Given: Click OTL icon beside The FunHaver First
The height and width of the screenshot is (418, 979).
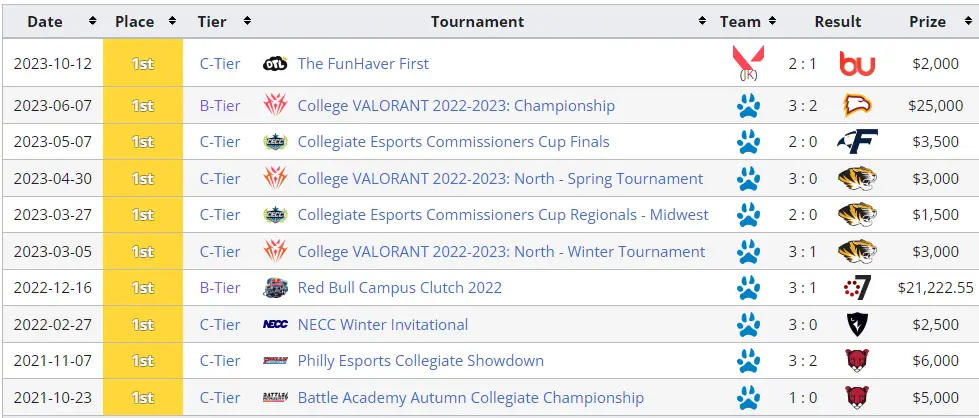Looking at the screenshot, I should coord(275,64).
